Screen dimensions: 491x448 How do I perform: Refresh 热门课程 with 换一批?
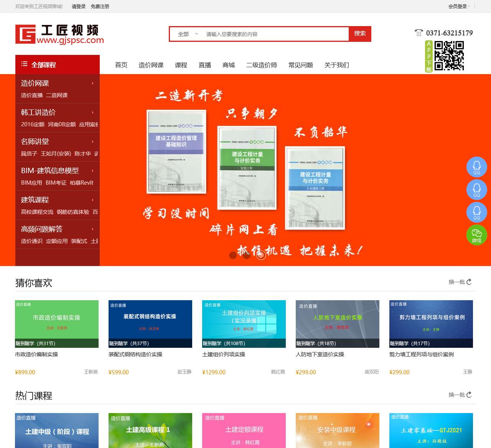[x=460, y=395]
